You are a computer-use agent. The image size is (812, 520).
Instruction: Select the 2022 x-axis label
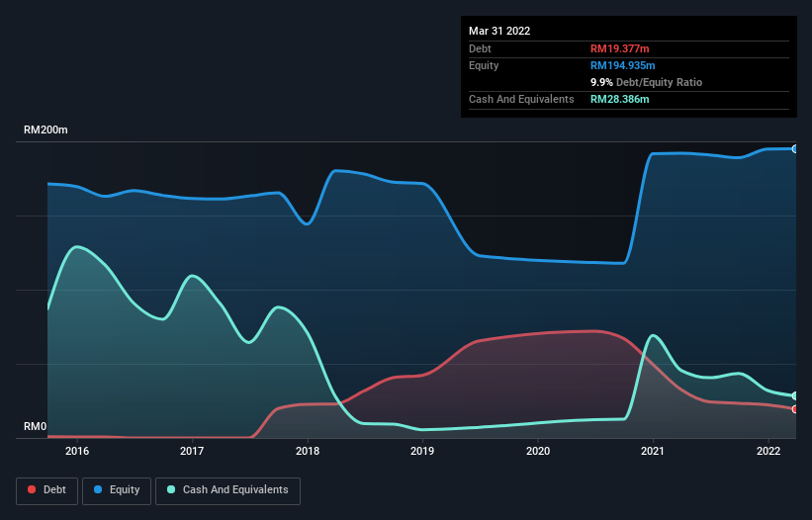768,451
